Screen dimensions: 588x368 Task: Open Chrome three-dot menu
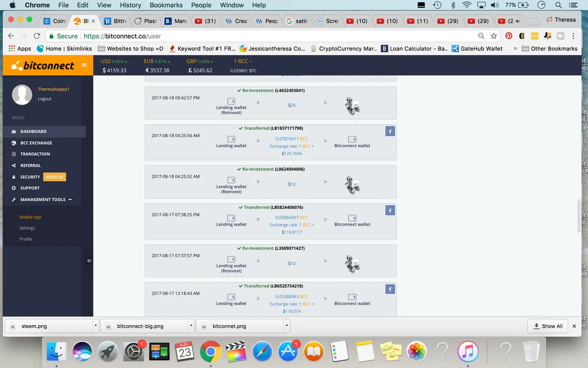573,36
